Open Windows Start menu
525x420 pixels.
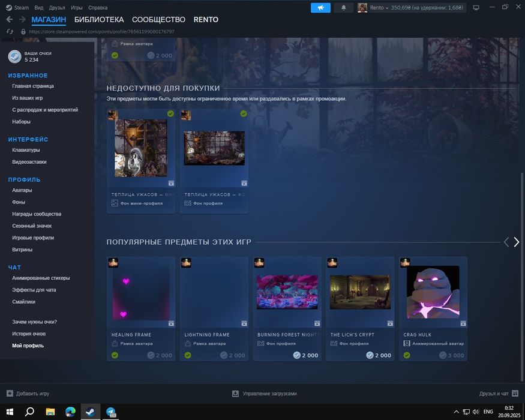pyautogui.click(x=10, y=412)
